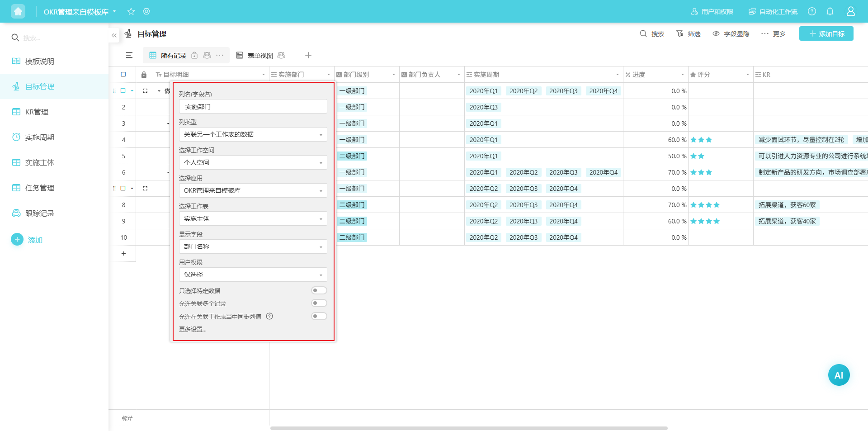The height and width of the screenshot is (431, 868).
Task: Click the horizontal scrollbar at bottom
Action: [x=469, y=428]
